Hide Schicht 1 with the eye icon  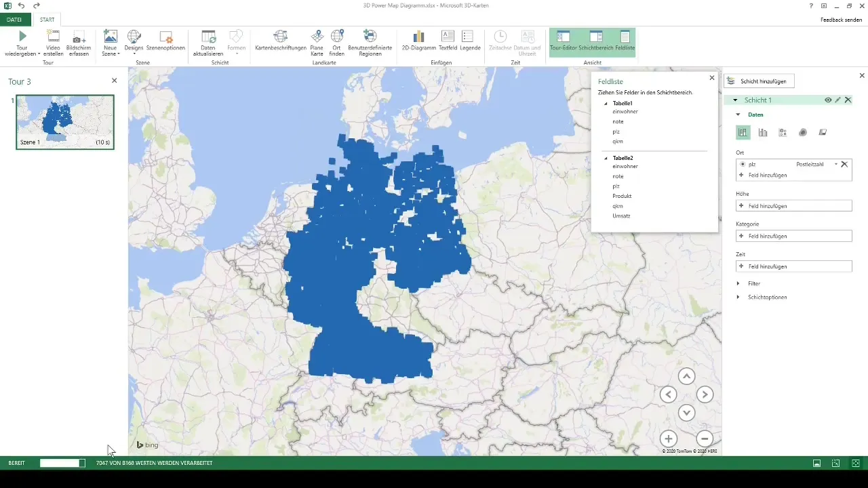[x=827, y=100]
